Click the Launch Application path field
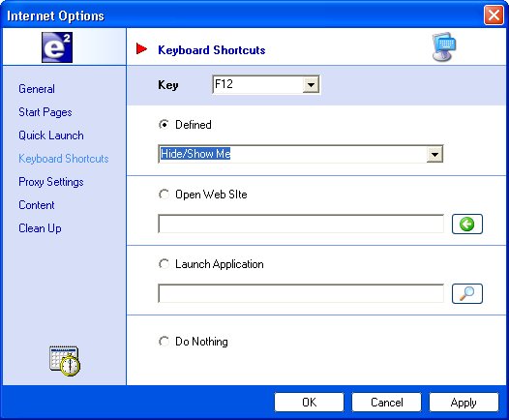 pyautogui.click(x=301, y=293)
